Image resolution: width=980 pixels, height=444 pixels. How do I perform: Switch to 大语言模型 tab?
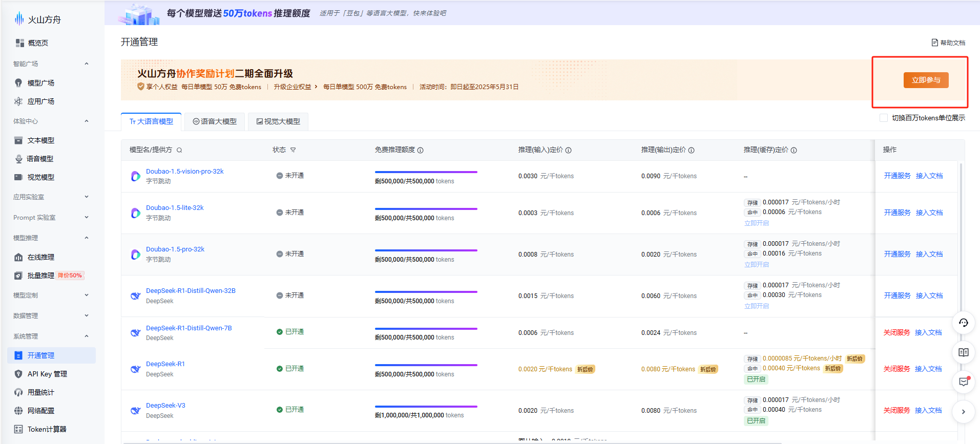(x=151, y=121)
